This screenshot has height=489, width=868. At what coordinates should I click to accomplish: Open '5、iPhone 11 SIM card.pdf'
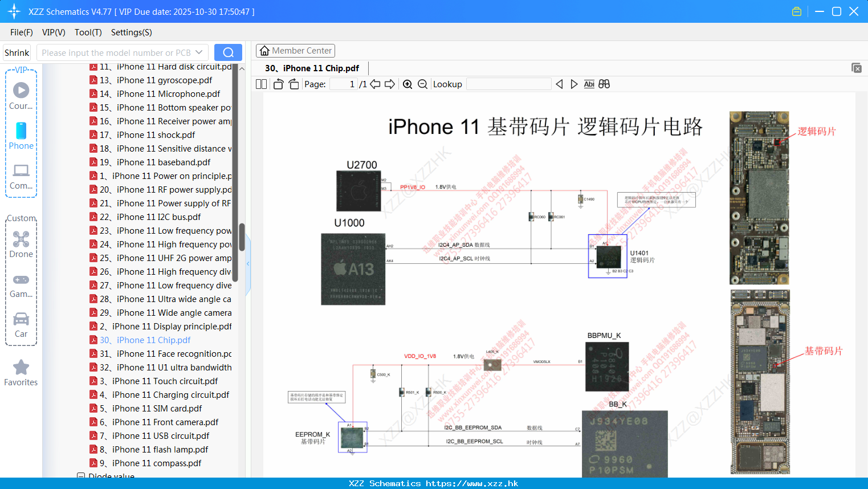146,409
